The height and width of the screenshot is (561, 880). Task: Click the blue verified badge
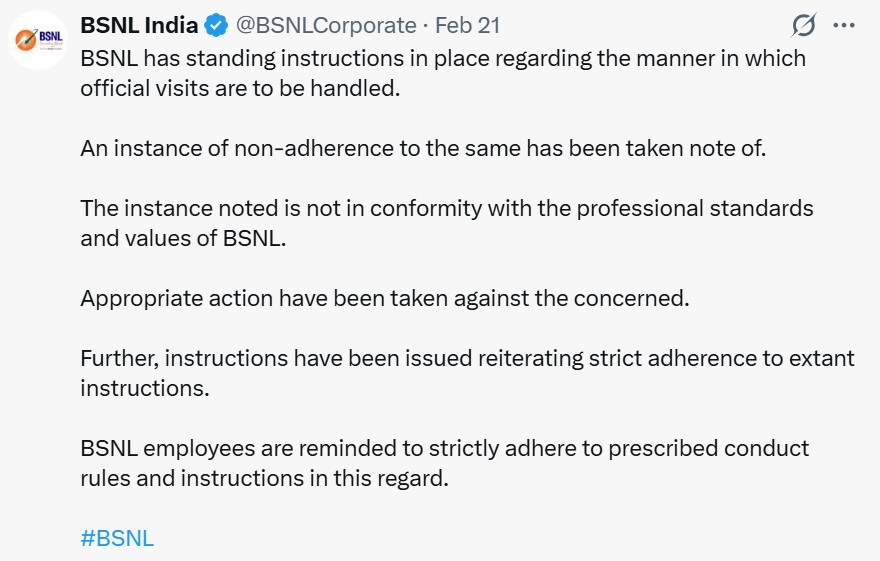pos(215,26)
